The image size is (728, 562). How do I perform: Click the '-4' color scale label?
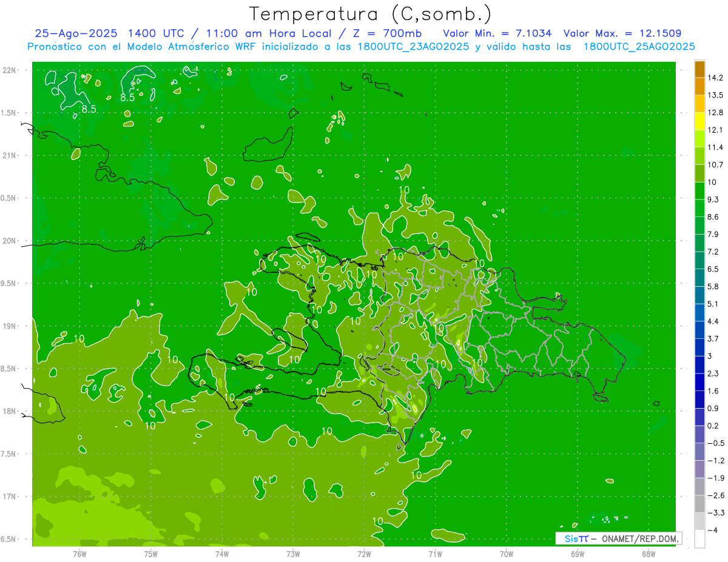coord(713,530)
